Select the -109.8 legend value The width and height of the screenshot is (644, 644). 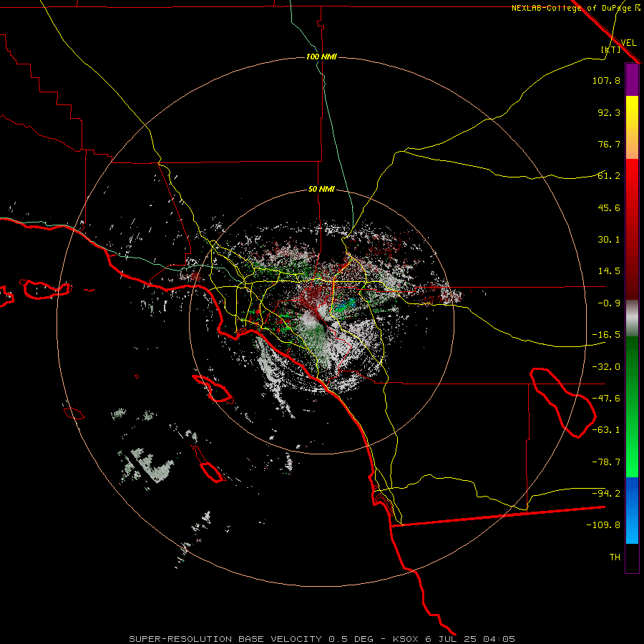pyautogui.click(x=603, y=525)
